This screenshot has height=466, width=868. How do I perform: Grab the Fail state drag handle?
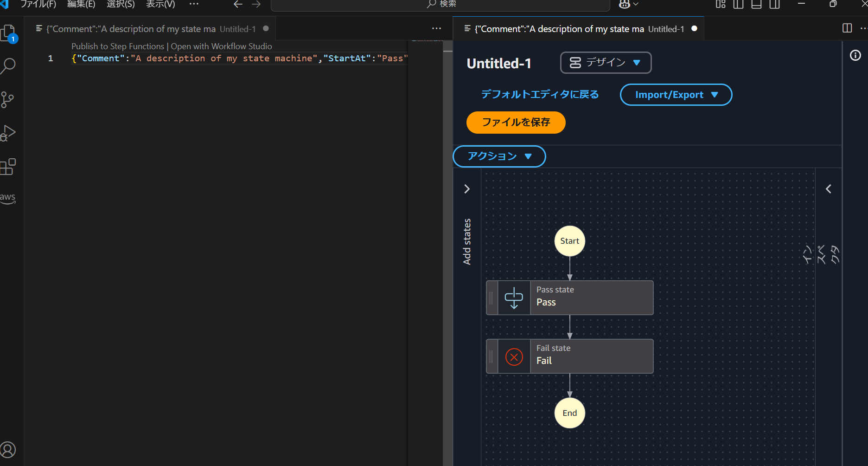click(x=491, y=356)
